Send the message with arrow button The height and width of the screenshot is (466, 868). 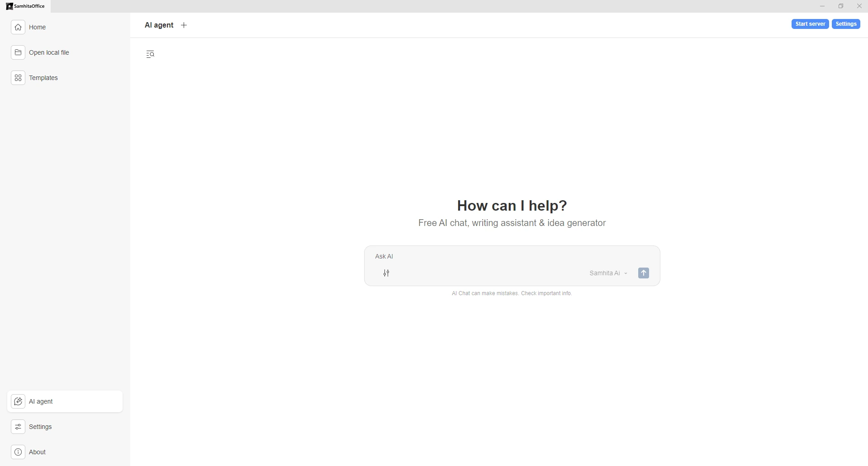coord(644,273)
